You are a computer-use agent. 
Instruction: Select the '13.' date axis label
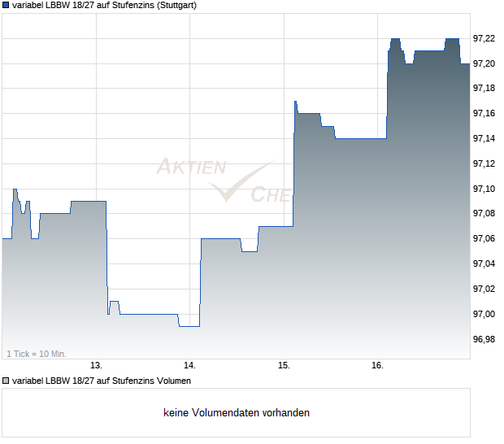96,366
